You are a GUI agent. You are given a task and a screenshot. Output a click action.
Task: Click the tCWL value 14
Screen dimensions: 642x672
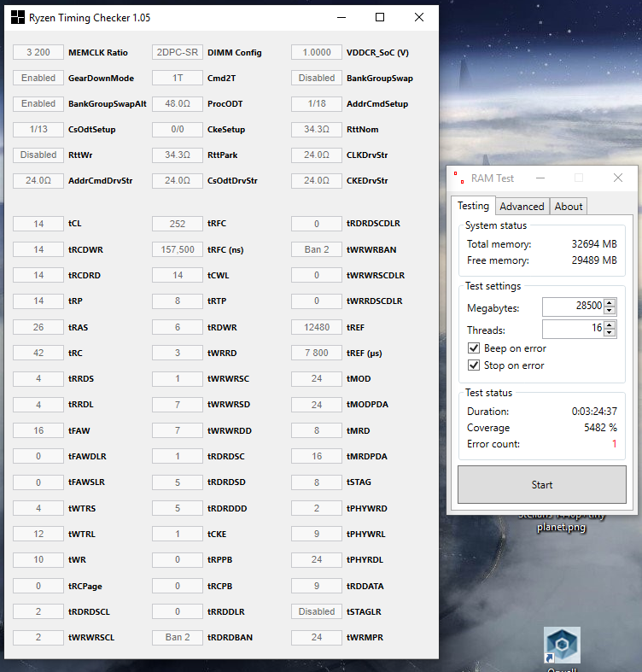tap(178, 275)
